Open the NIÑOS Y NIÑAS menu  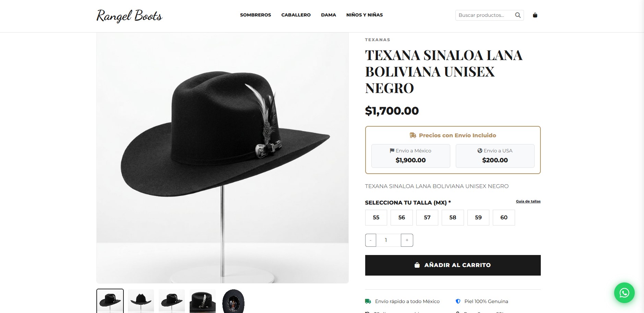point(365,15)
